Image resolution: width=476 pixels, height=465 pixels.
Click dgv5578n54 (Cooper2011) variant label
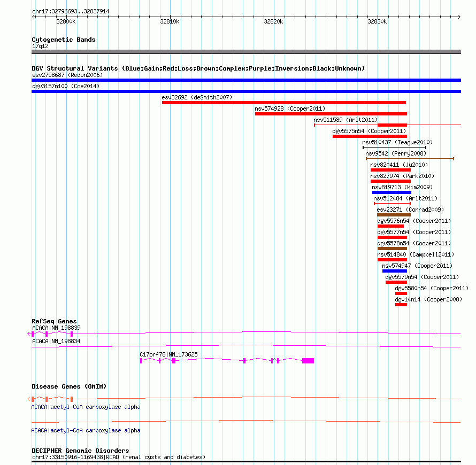pos(414,243)
